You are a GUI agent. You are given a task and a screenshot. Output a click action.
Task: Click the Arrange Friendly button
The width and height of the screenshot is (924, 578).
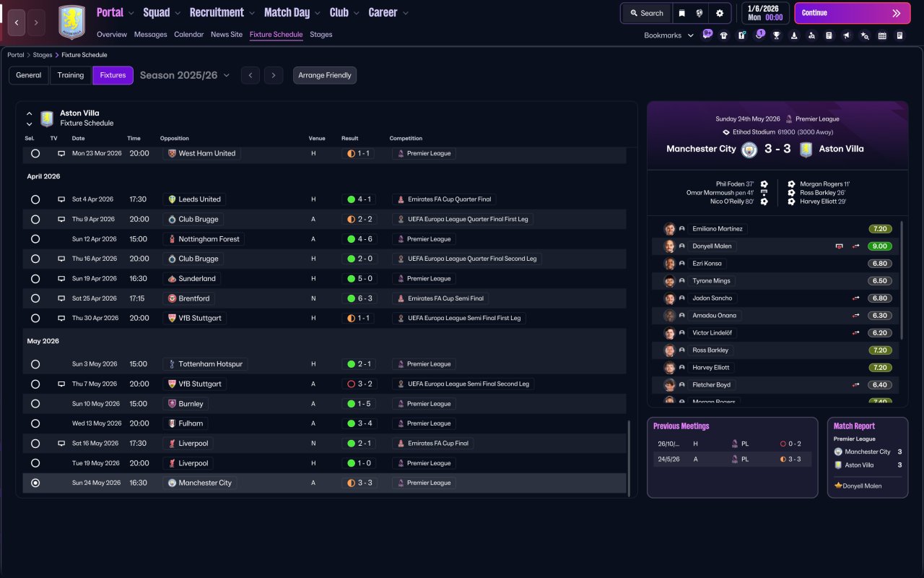[x=325, y=75]
